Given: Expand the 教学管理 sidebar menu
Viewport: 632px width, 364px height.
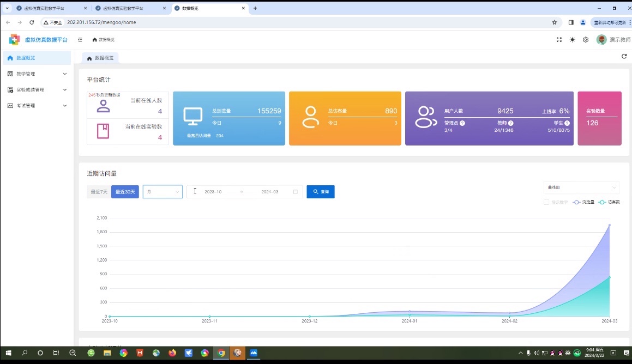Looking at the screenshot, I should [x=37, y=74].
